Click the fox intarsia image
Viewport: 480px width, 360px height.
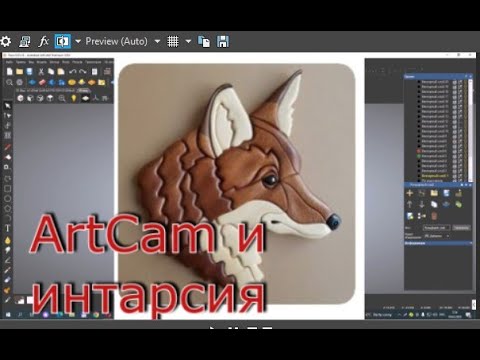(237, 184)
